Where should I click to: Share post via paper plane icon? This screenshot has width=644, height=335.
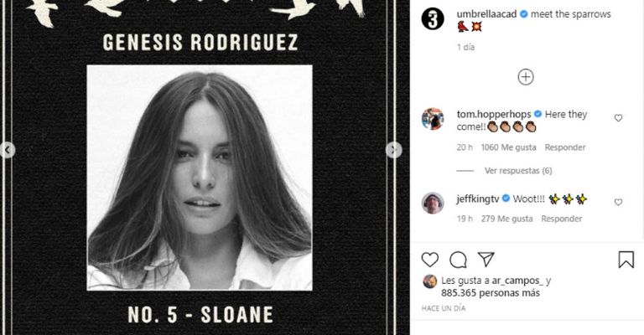(x=486, y=259)
